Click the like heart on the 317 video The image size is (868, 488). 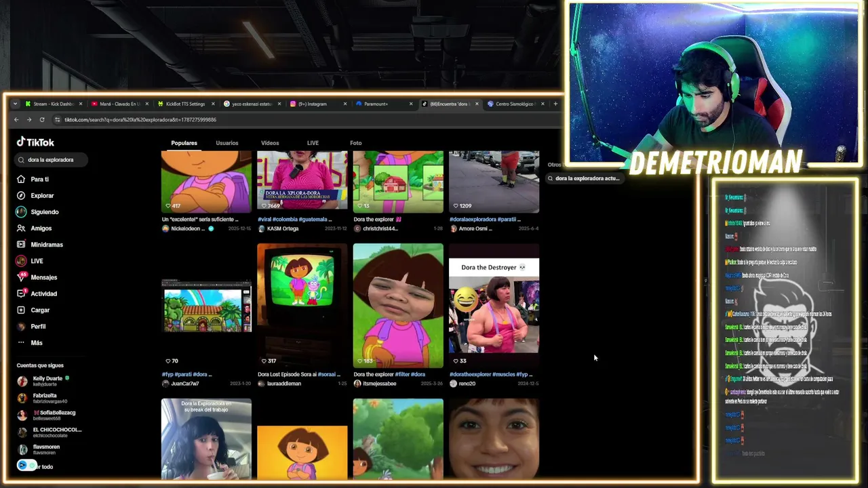coord(264,361)
